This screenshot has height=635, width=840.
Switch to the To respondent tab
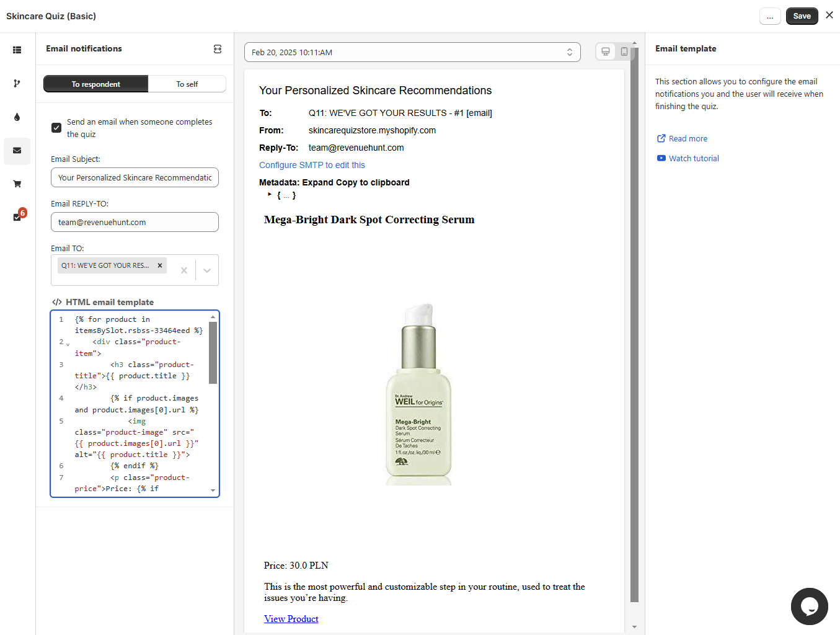[x=96, y=84]
